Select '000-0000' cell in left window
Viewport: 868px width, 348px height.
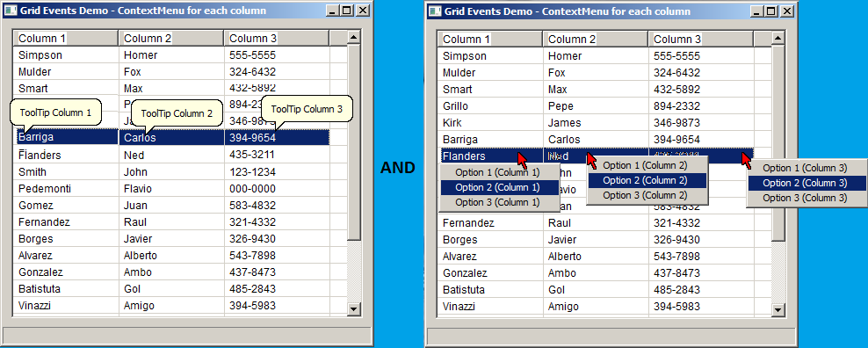(277, 189)
